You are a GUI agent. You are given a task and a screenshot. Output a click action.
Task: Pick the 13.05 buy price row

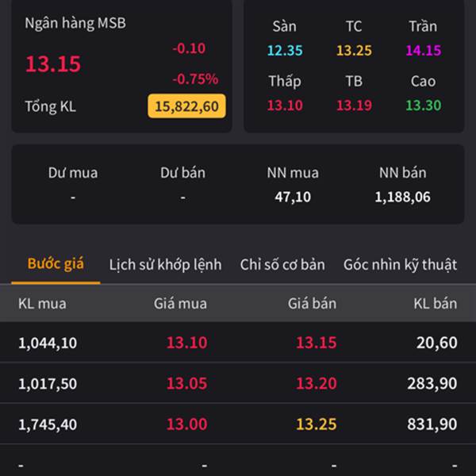point(186,384)
